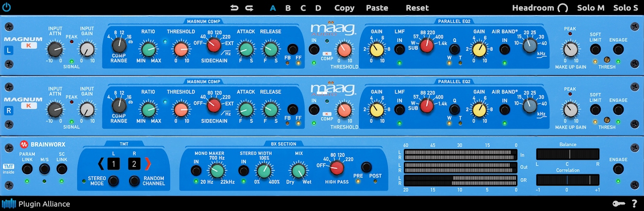Select preset slot A
Image resolution: width=644 pixels, height=211 pixels.
click(273, 8)
